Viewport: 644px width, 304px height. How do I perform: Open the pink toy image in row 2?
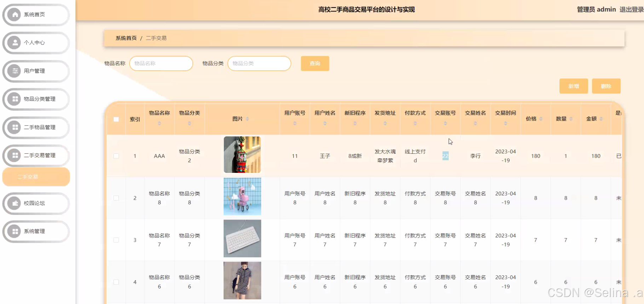click(x=242, y=197)
